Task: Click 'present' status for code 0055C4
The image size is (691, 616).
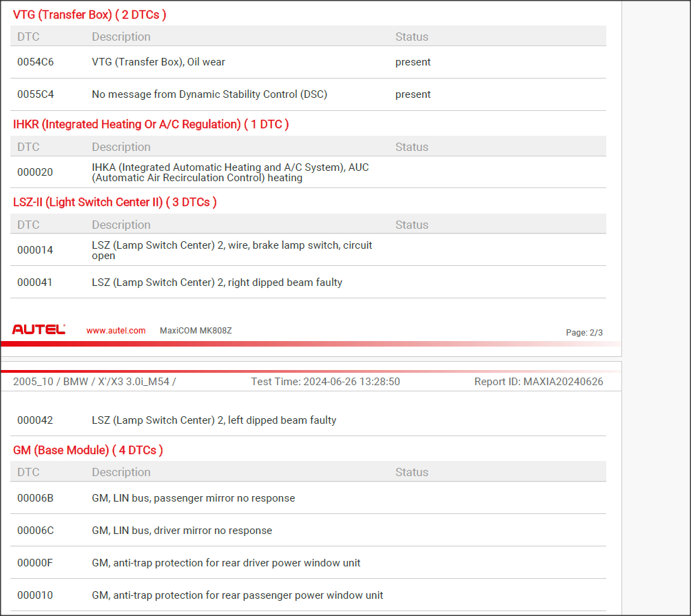Action: click(x=413, y=94)
